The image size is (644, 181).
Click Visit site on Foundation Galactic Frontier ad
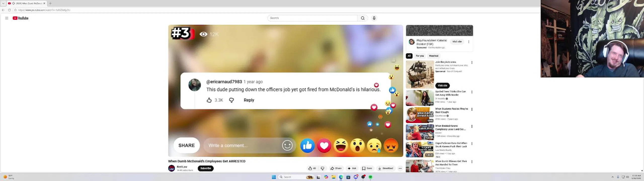point(457,42)
